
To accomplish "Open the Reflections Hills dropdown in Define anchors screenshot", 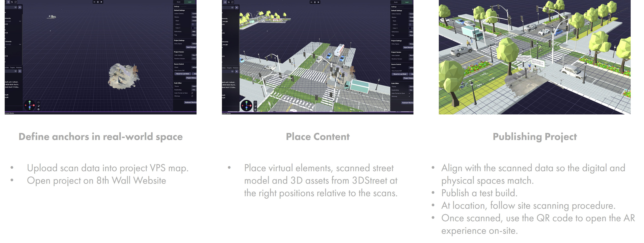I will pyautogui.click(x=194, y=32).
